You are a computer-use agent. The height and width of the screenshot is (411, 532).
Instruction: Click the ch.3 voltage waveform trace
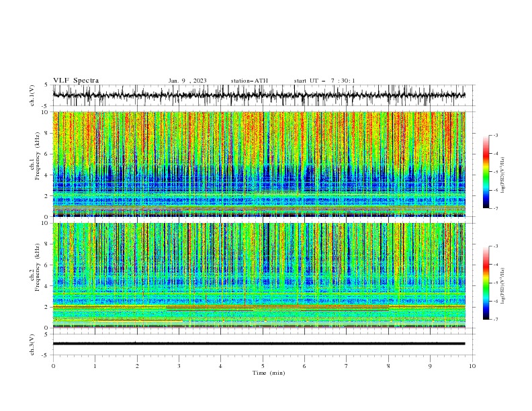pos(259,344)
